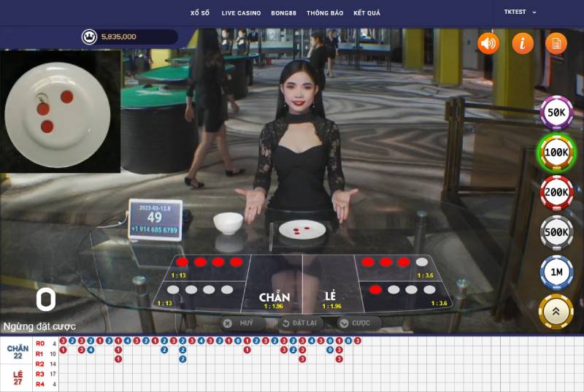
Task: Expand more chips with gold chevron chip
Action: tap(556, 311)
